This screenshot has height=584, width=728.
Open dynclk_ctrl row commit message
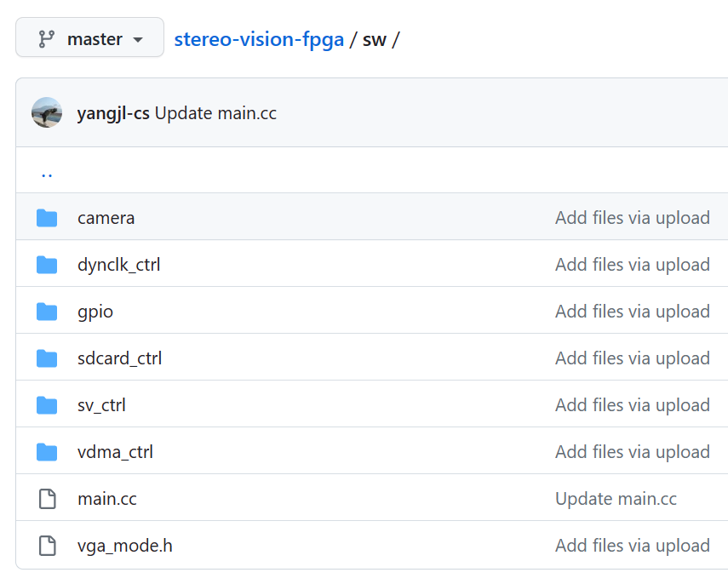[x=633, y=265]
